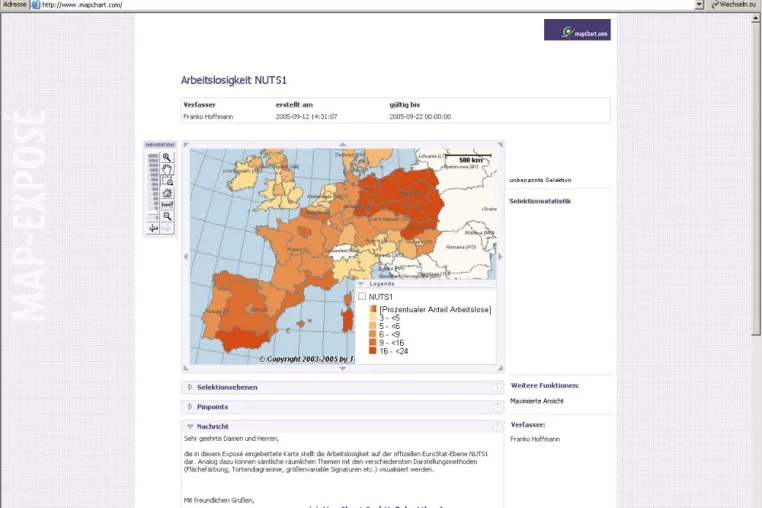Pan the map east with right arrow

point(500,257)
